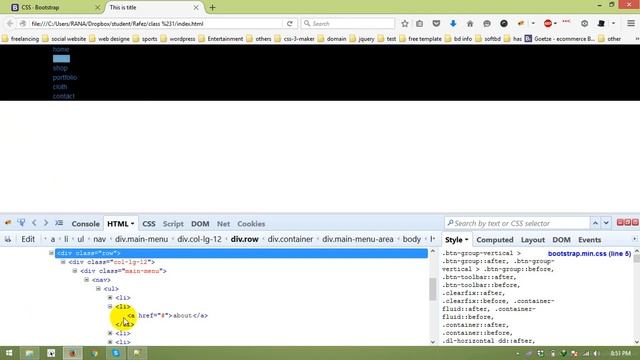
Task: Go to the Firefox home page icon
Action: click(470, 24)
